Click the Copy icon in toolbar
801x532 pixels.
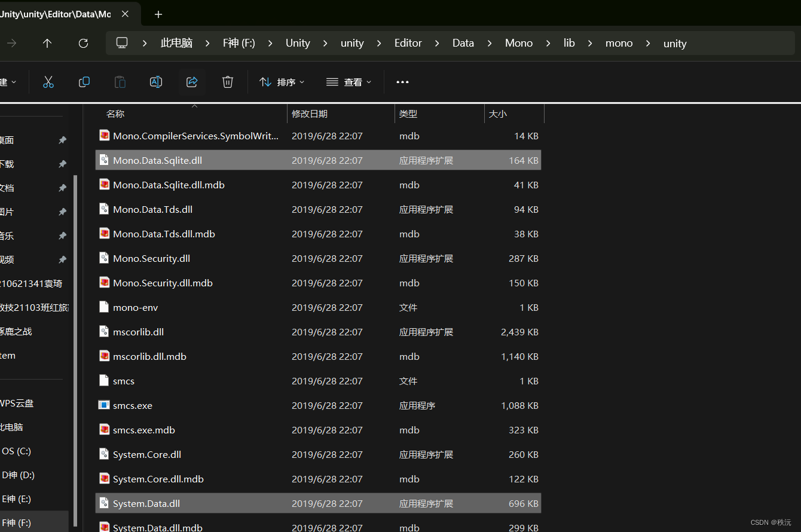coord(84,82)
